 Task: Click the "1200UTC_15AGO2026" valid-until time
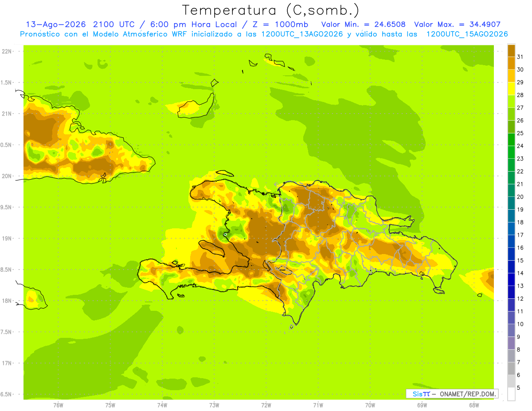tap(467, 34)
